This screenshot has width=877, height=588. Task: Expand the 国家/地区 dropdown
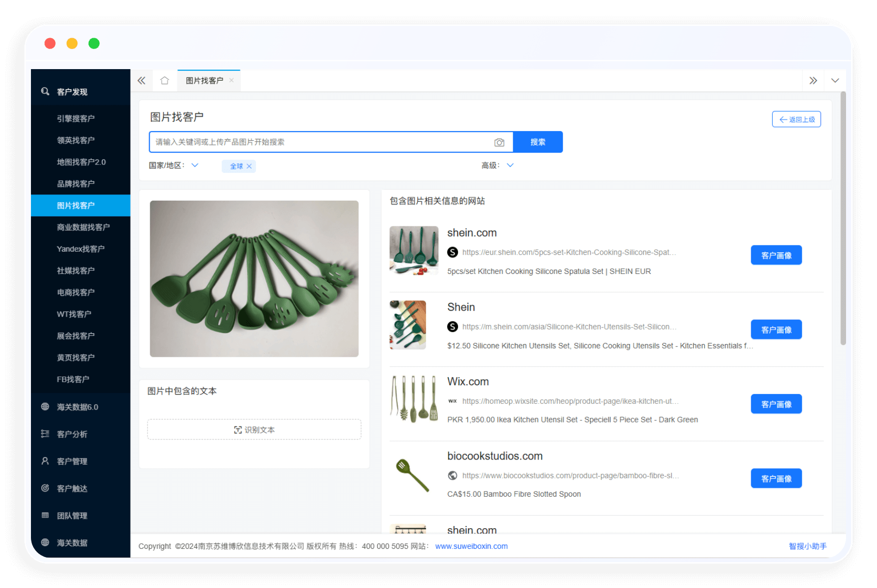pos(195,166)
